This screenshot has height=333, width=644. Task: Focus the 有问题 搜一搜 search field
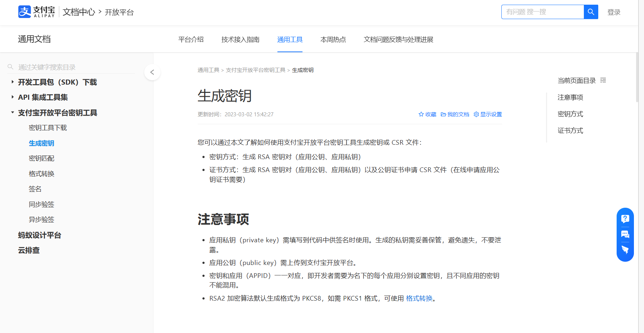point(542,12)
